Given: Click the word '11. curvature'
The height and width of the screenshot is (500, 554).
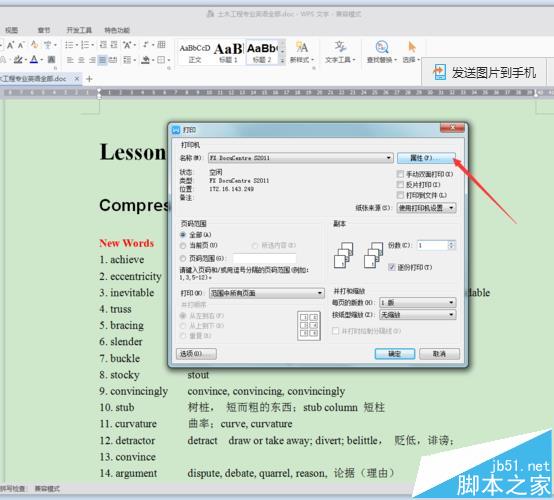Looking at the screenshot, I should click(x=128, y=424).
